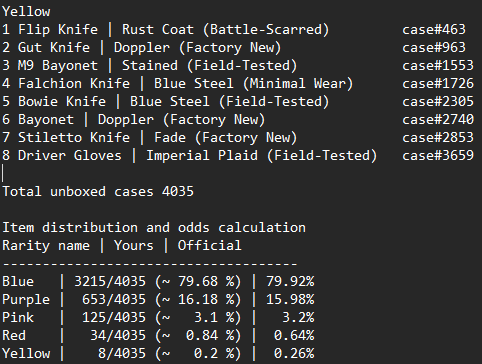Viewport: 482px width, 364px height.
Task: Click the 'Purple' rarity label
Action: [x=26, y=300]
